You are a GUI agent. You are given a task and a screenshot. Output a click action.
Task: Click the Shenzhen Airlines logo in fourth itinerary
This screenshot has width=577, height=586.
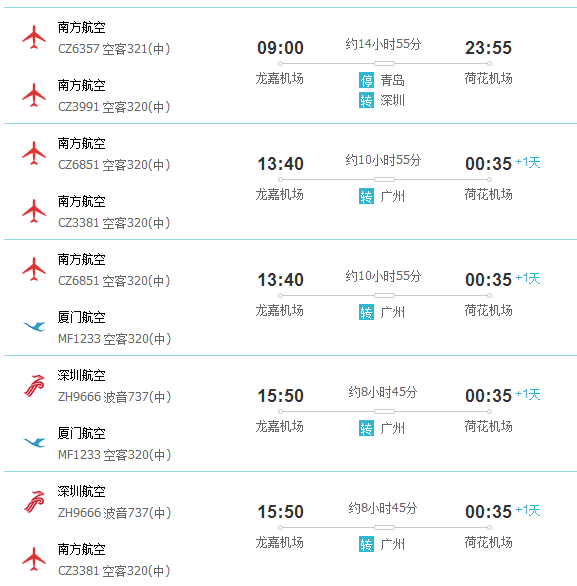coord(34,385)
